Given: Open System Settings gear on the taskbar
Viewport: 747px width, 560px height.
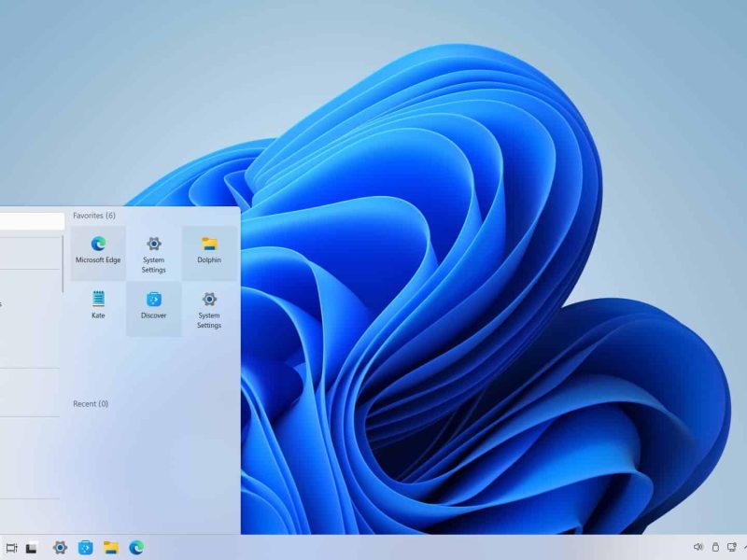Looking at the screenshot, I should click(x=60, y=548).
